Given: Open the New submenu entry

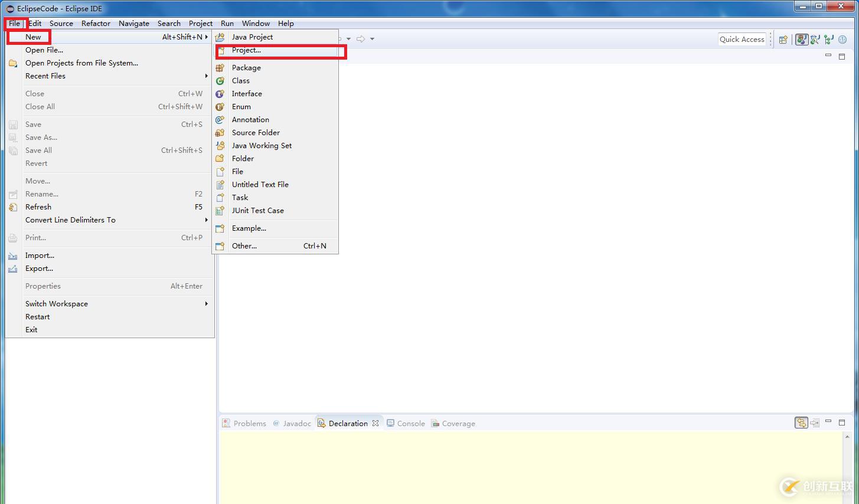Looking at the screenshot, I should pos(110,37).
